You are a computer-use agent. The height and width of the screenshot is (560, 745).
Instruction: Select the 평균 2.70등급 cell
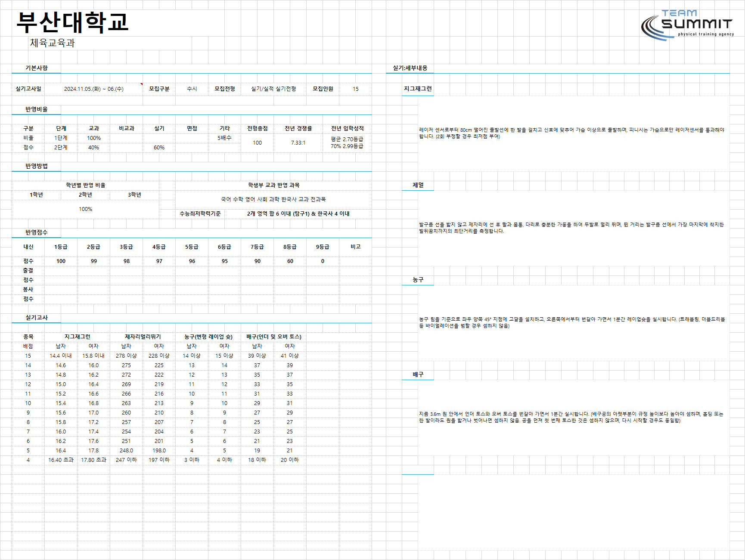(x=347, y=139)
